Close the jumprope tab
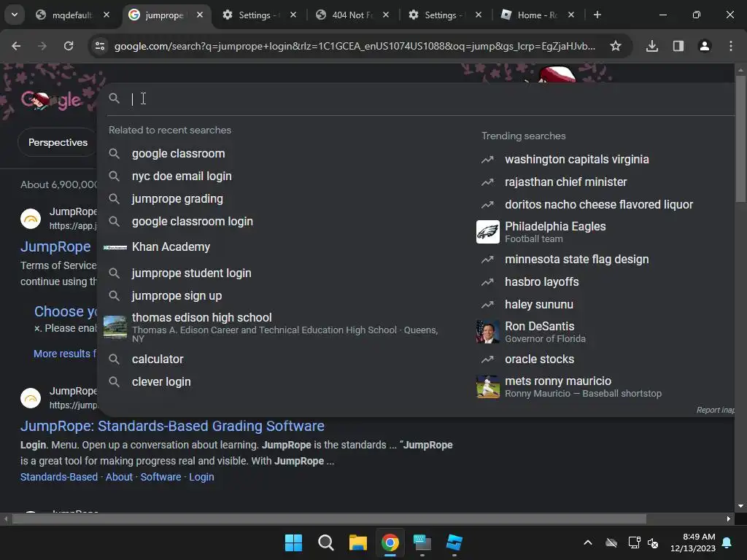The image size is (747, 560). pos(200,15)
